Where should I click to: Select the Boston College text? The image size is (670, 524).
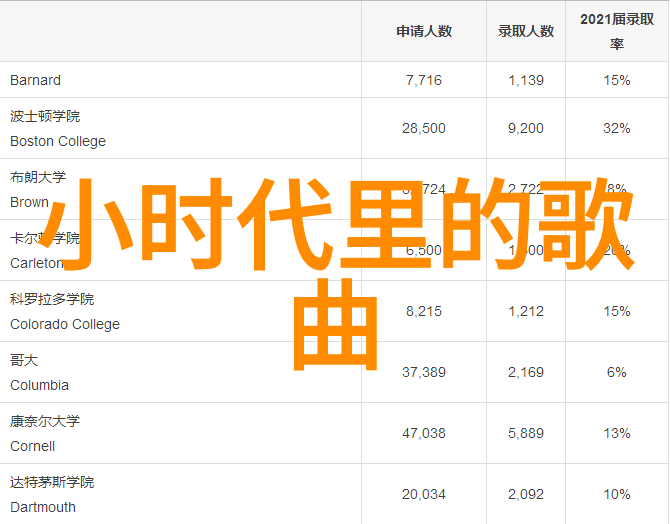[x=58, y=141]
